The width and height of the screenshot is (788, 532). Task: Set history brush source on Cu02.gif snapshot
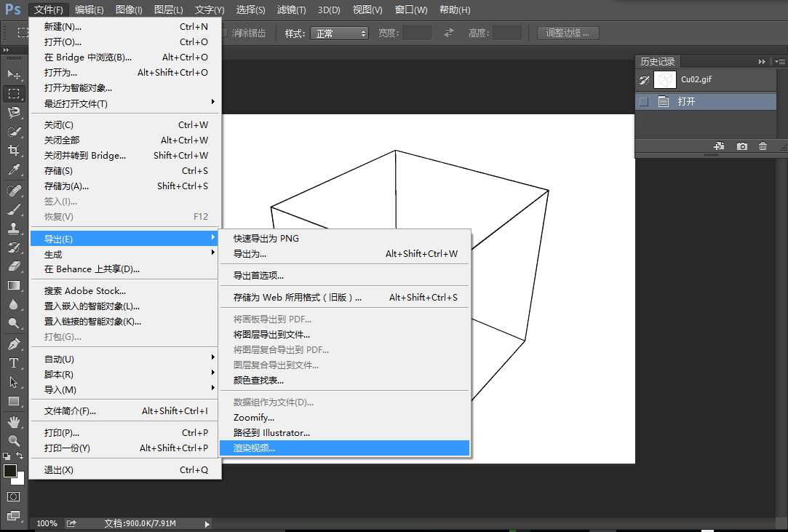[643, 79]
